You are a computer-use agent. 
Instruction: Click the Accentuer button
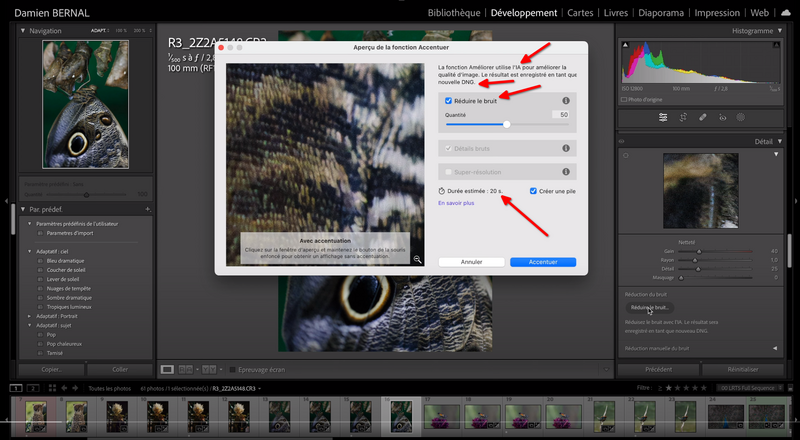coord(543,262)
